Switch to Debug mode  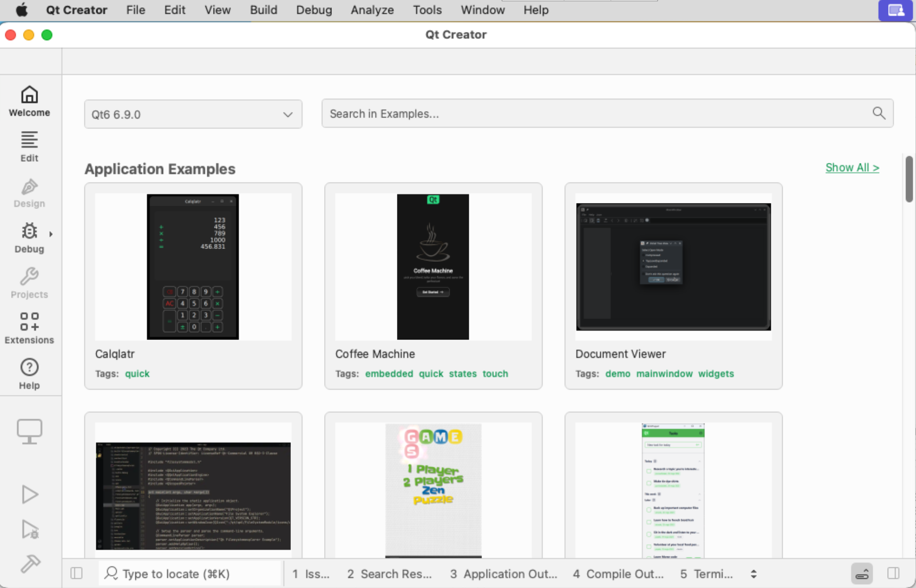pos(29,238)
